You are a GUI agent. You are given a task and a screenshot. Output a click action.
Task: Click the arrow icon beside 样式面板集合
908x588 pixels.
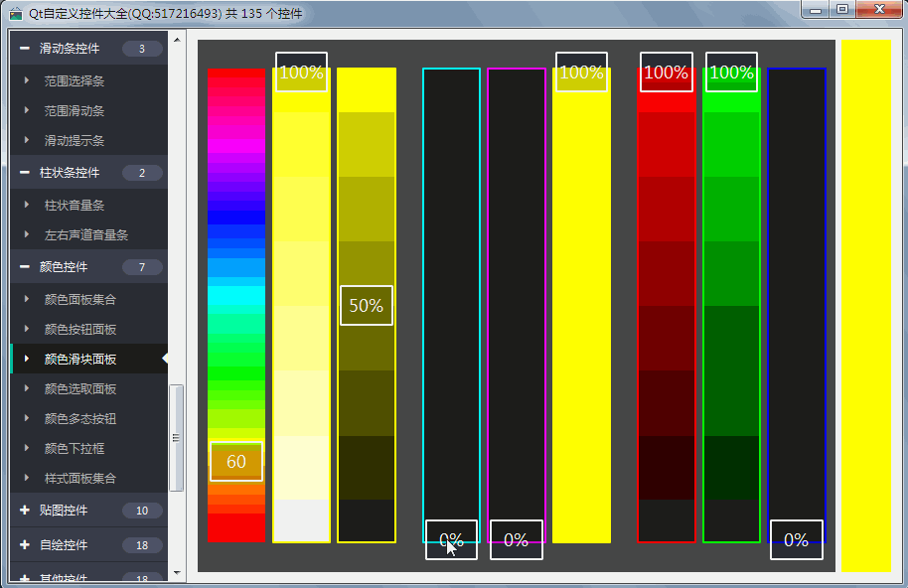click(28, 479)
